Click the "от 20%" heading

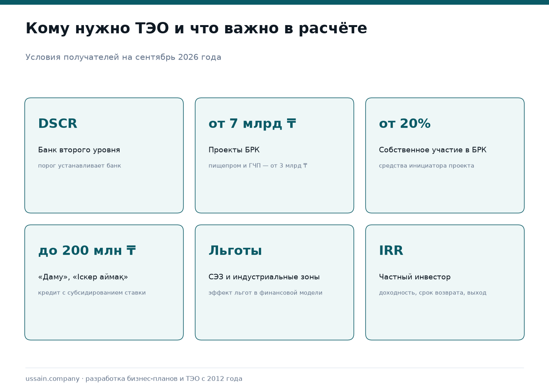point(405,123)
